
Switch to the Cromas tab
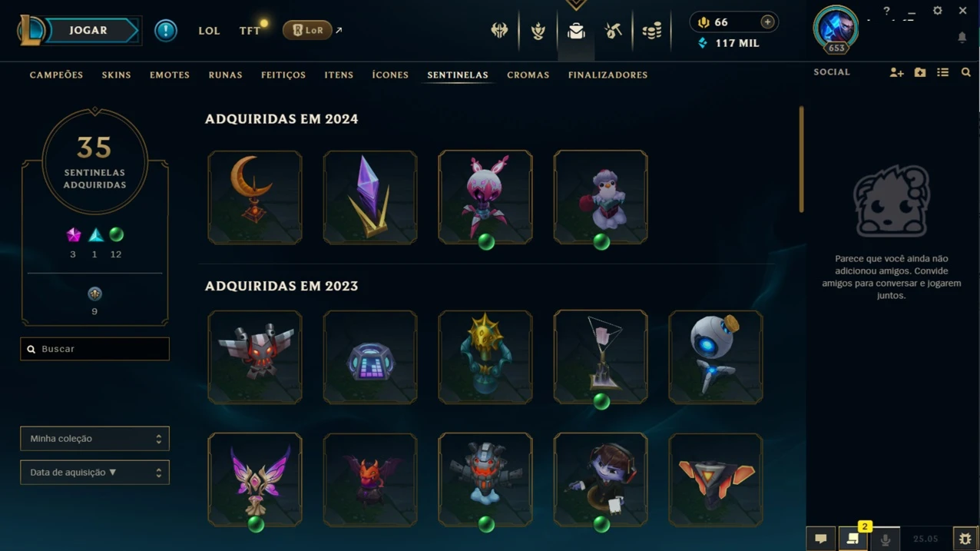point(528,75)
